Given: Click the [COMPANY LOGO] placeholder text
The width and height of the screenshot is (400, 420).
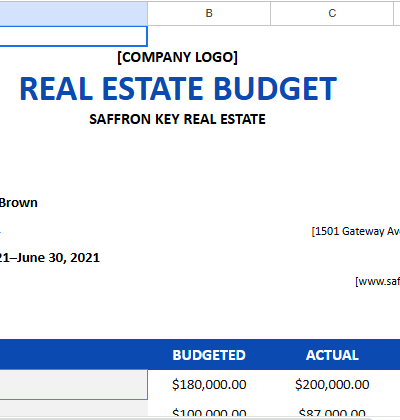Looking at the screenshot, I should point(177,57).
